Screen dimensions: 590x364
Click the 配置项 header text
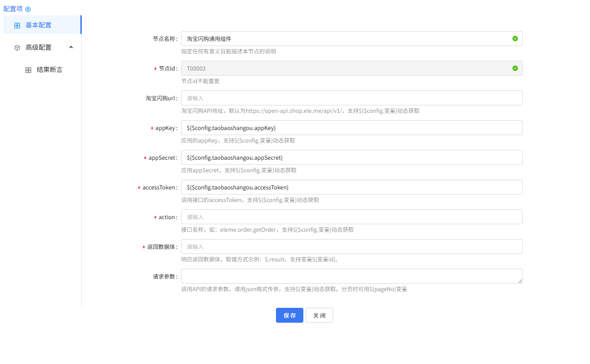click(x=13, y=9)
